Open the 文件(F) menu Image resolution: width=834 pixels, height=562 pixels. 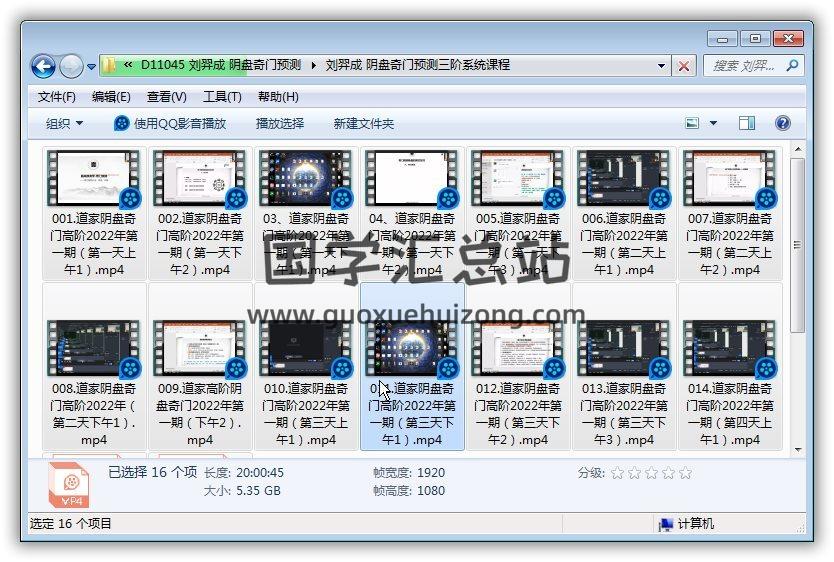coord(56,97)
